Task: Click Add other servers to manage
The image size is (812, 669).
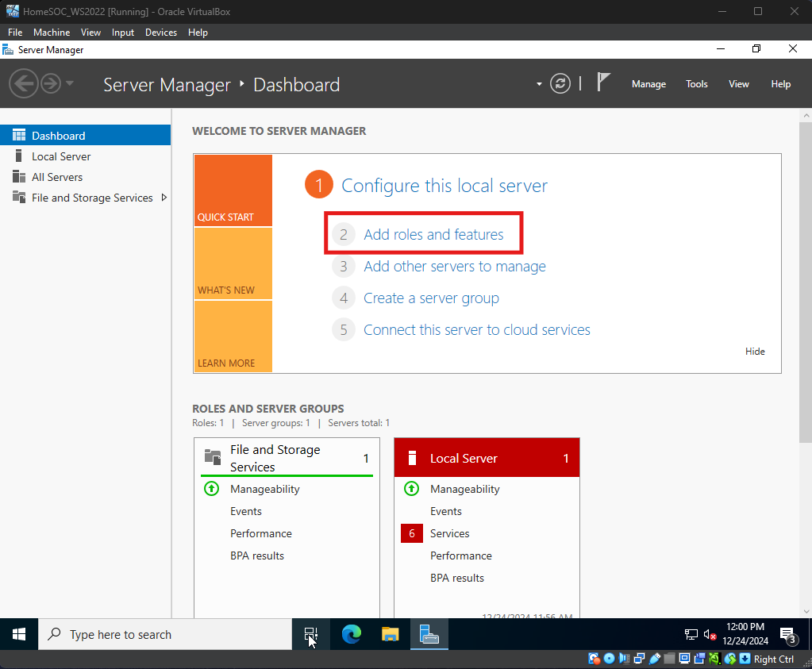Action: coord(454,267)
